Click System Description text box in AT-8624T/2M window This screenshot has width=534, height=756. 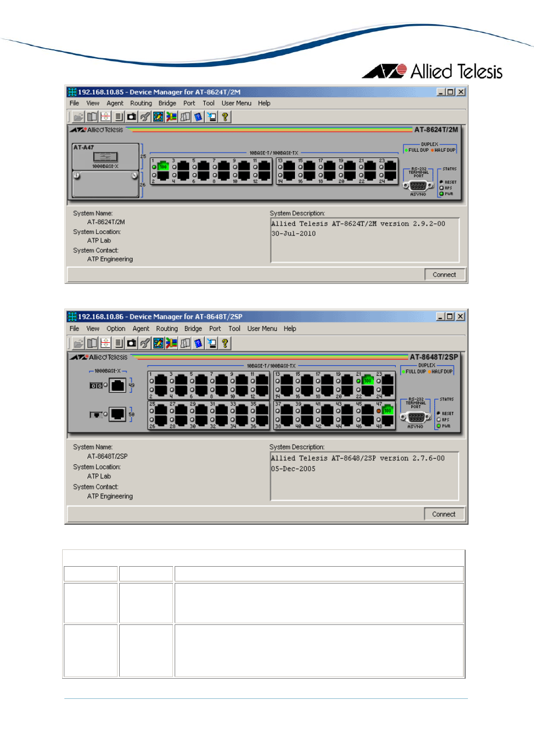[365, 240]
